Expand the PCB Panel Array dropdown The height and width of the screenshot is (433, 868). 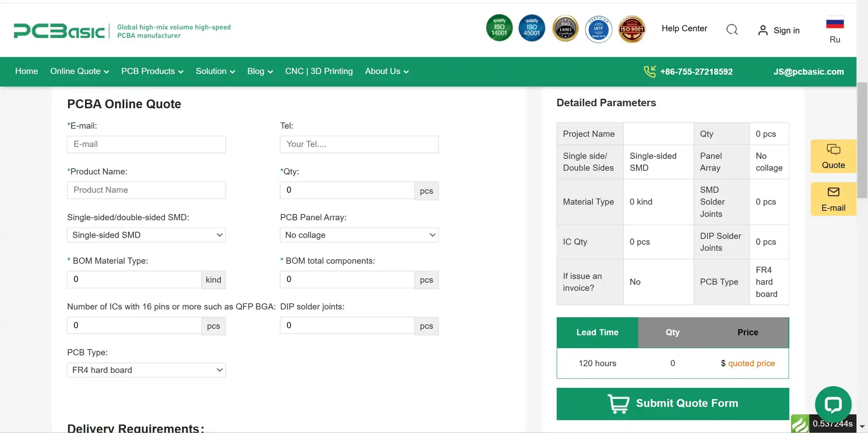pos(359,235)
